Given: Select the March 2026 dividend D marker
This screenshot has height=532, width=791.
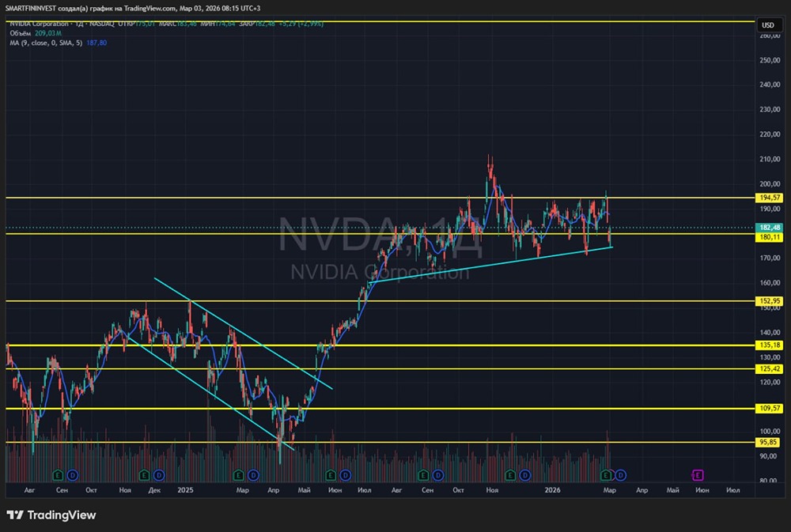Looking at the screenshot, I should pyautogui.click(x=620, y=475).
